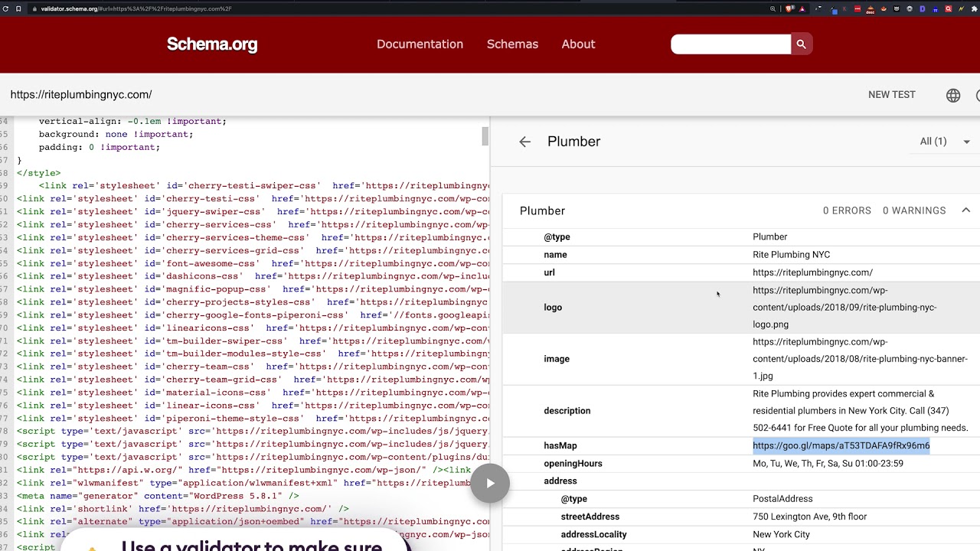Click the 'font-awesome-css' stylesheet line

click(x=253, y=263)
